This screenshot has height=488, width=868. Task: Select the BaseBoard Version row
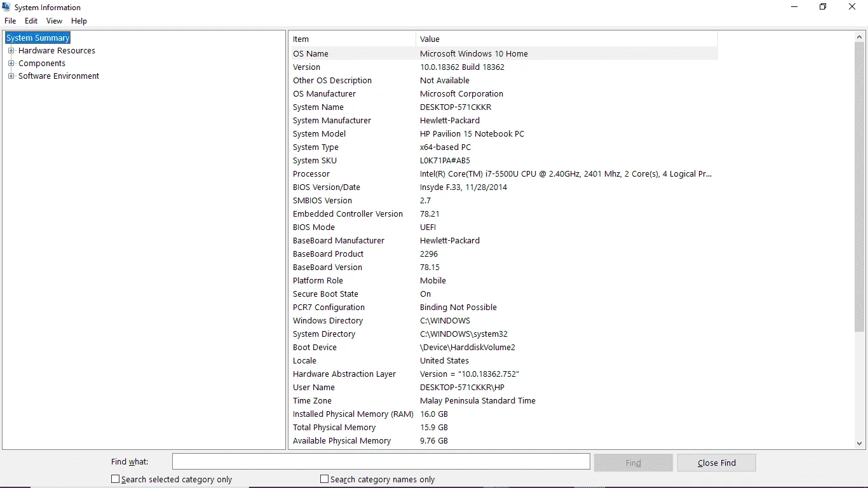click(505, 268)
